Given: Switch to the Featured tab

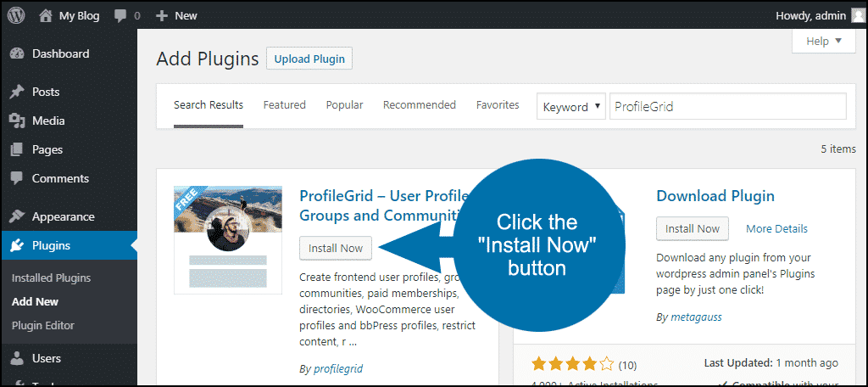Looking at the screenshot, I should (x=284, y=105).
